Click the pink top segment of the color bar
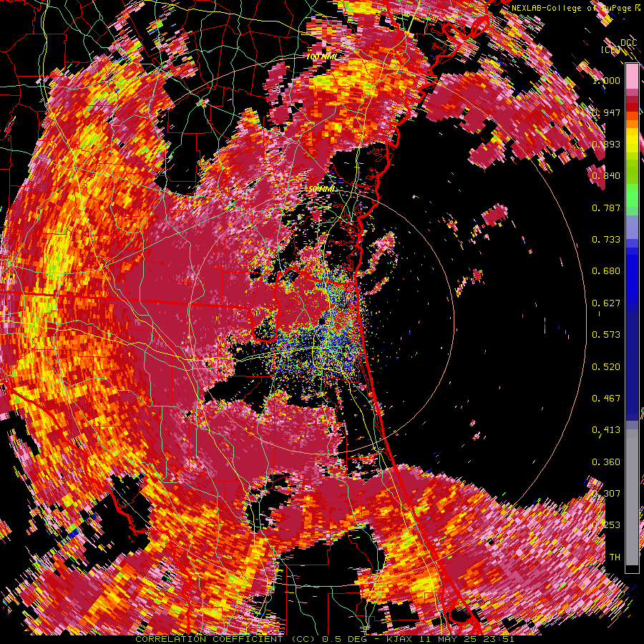 (x=632, y=77)
